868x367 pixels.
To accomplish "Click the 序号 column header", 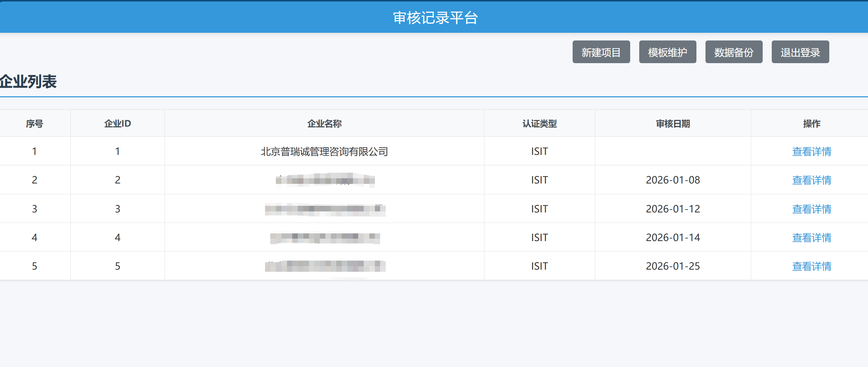I will point(35,123).
